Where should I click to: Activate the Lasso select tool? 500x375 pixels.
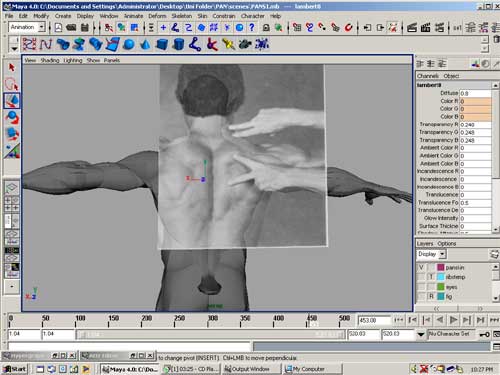12,84
